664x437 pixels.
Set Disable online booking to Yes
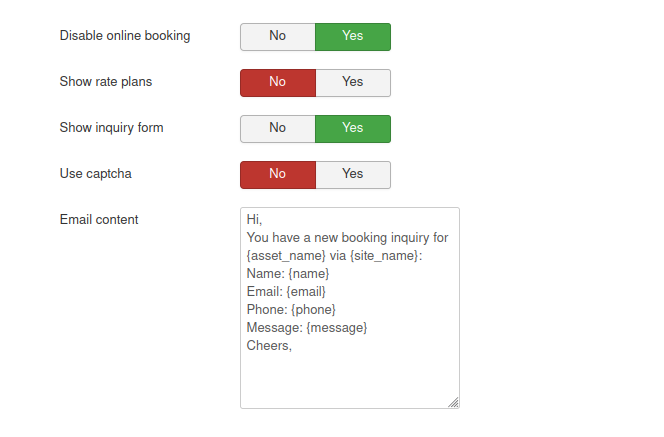(x=352, y=36)
